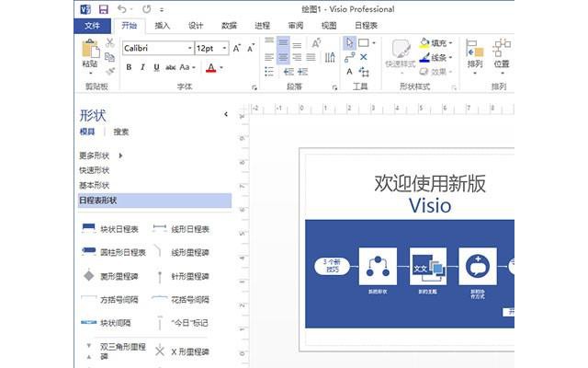Image resolution: width=588 pixels, height=368 pixels.
Task: Click the Redo icon in the quick access toolbar
Action: [x=147, y=9]
